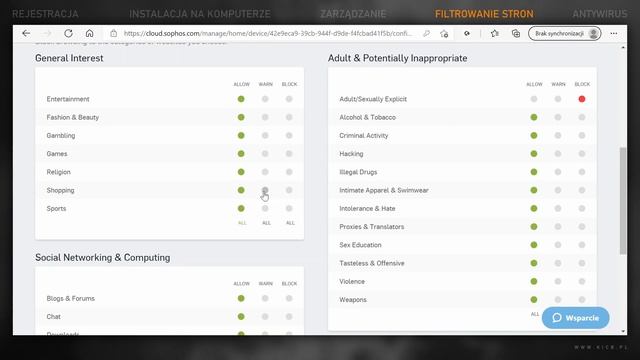640x360 pixels.
Task: Set Illegal Drugs to Block
Action: [582, 172]
